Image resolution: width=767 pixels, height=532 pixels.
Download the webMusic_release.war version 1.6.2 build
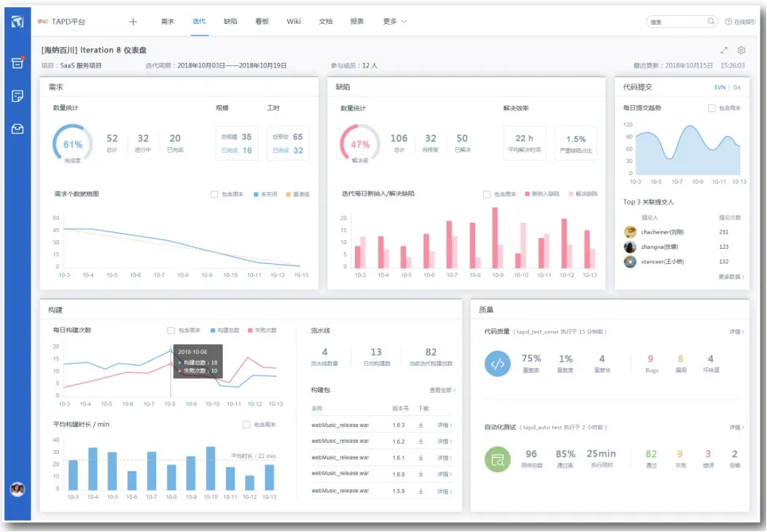pyautogui.click(x=421, y=441)
